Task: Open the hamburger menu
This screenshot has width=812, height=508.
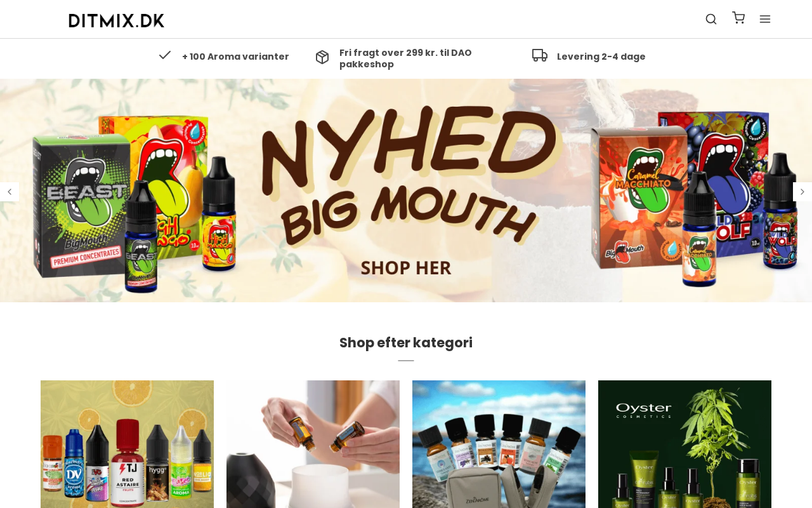Action: pos(765,19)
